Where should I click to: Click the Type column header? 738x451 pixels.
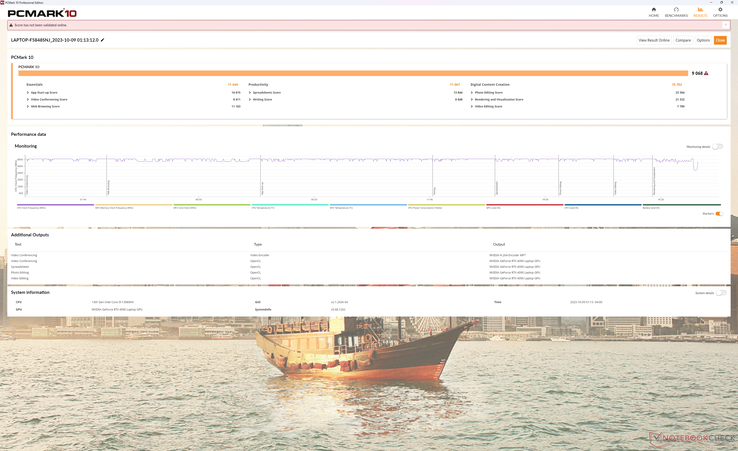(258, 244)
